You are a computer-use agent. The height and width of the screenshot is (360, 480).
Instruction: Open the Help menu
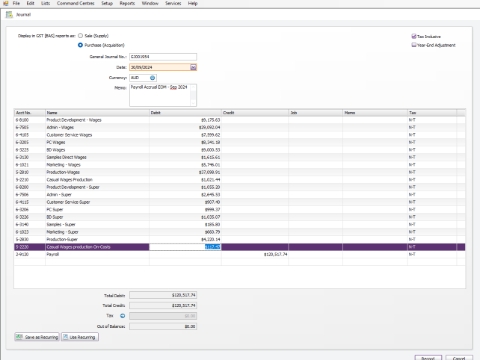[x=193, y=3]
